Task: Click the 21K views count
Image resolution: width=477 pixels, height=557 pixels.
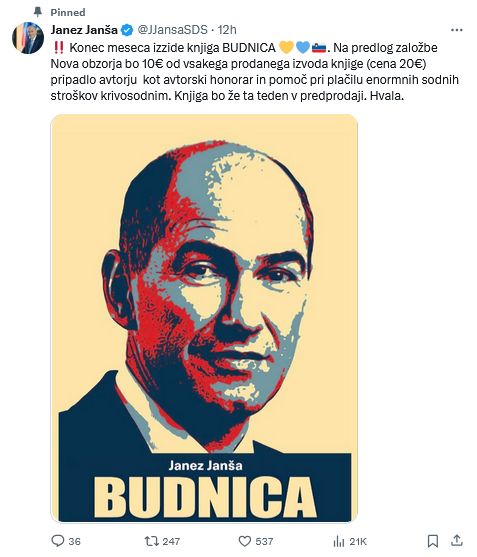Action: point(358,541)
